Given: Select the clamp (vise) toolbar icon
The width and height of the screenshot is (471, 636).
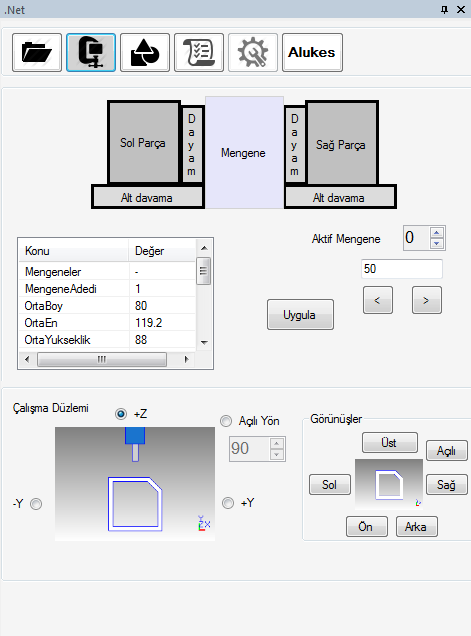Looking at the screenshot, I should 91,53.
